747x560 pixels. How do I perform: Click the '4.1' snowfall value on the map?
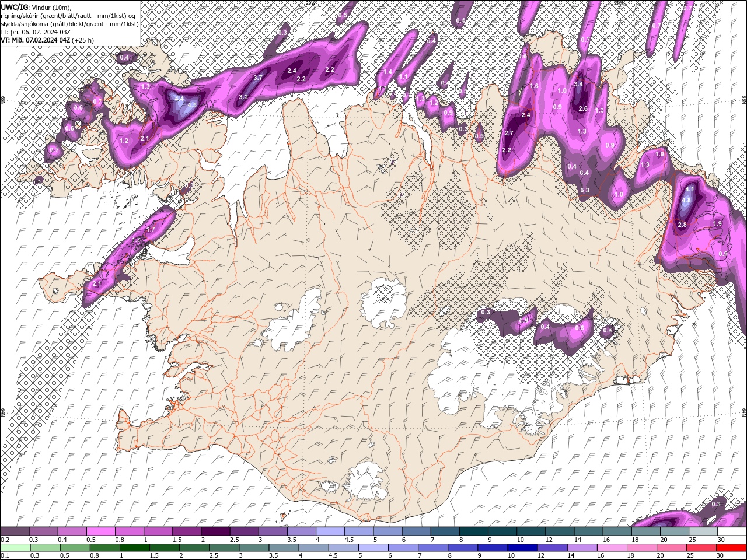[689, 190]
